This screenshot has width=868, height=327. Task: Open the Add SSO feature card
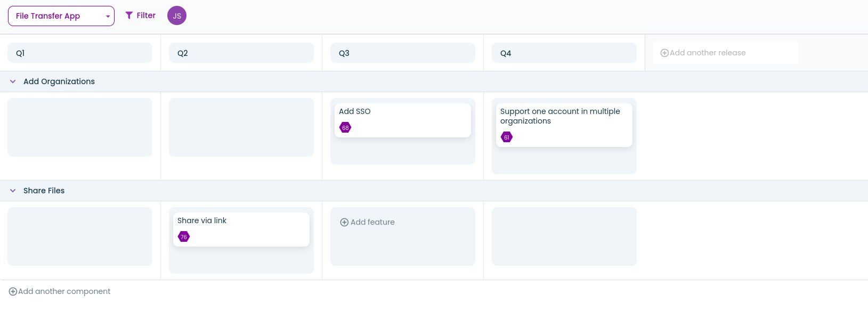403,115
